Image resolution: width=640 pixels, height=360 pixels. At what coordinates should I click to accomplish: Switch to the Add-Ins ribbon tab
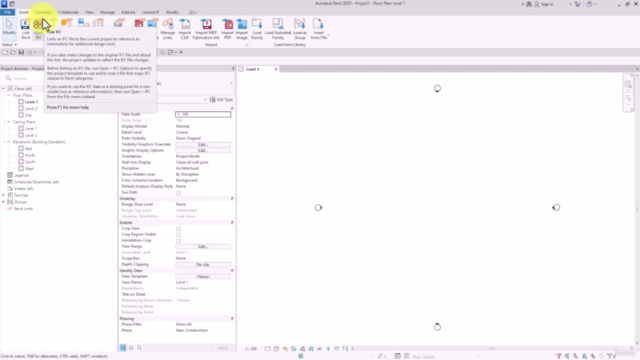tap(128, 12)
